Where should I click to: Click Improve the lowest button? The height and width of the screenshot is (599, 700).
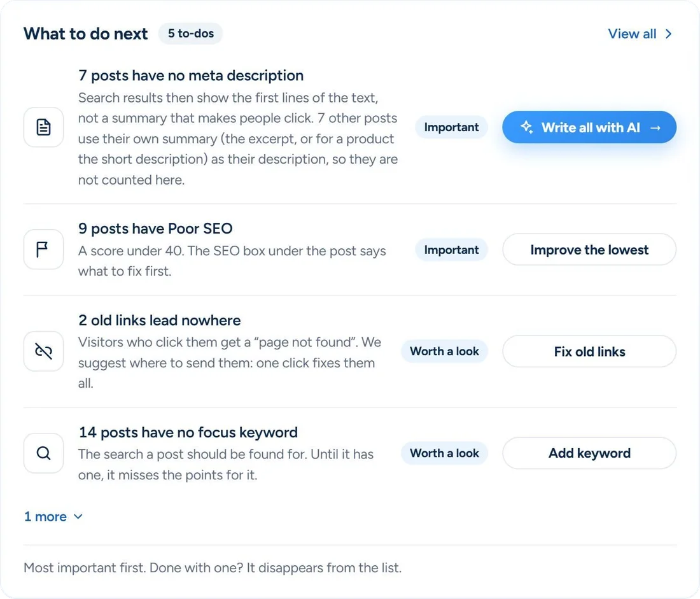point(589,250)
